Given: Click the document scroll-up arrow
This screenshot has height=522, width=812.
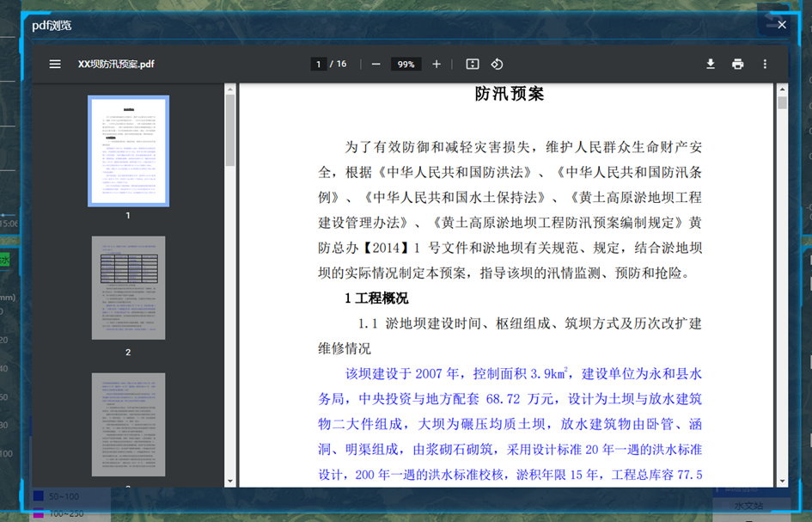Looking at the screenshot, I should tap(783, 89).
